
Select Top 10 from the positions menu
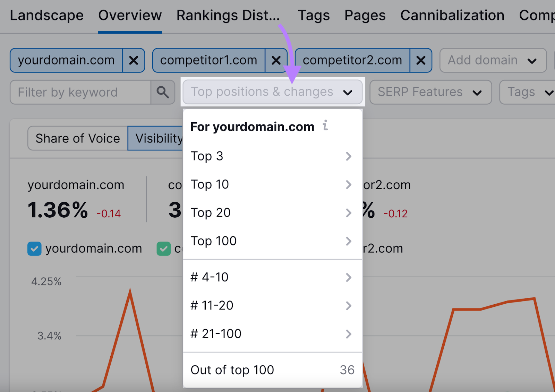point(210,184)
